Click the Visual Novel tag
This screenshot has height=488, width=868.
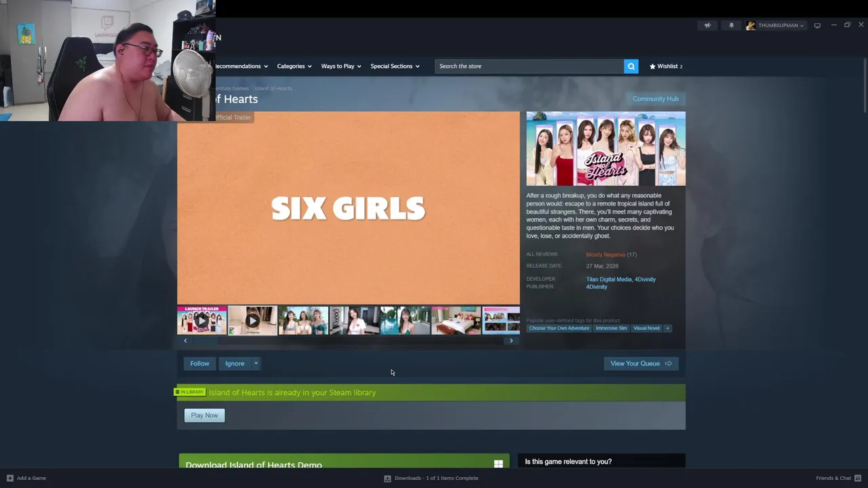tap(646, 328)
